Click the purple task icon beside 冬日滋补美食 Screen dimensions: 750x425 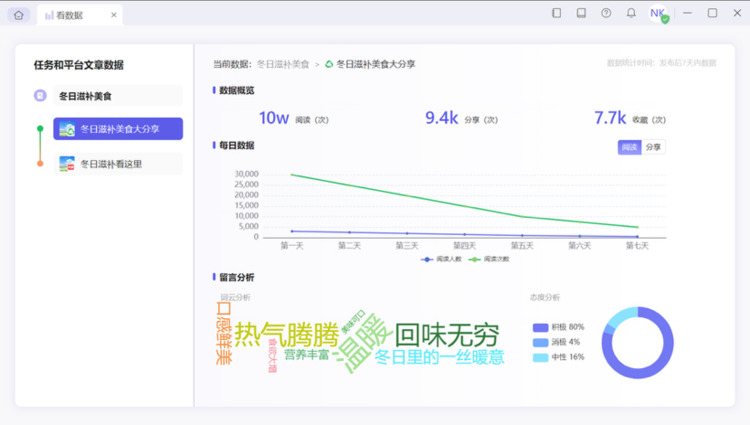pos(40,96)
